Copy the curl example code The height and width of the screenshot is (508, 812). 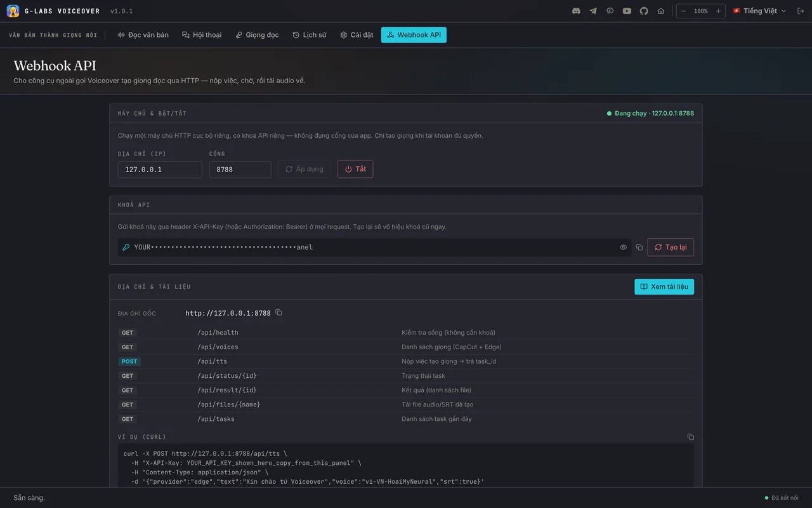(691, 437)
